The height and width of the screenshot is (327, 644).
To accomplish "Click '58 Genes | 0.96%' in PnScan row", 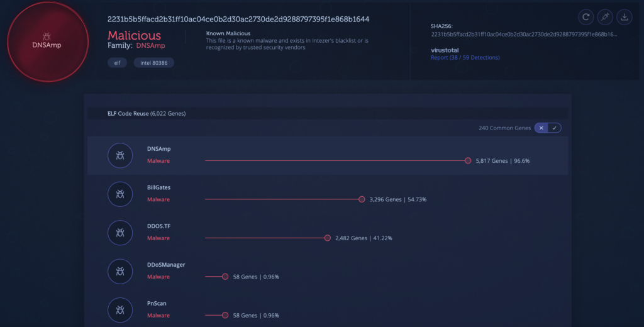I will click(256, 315).
